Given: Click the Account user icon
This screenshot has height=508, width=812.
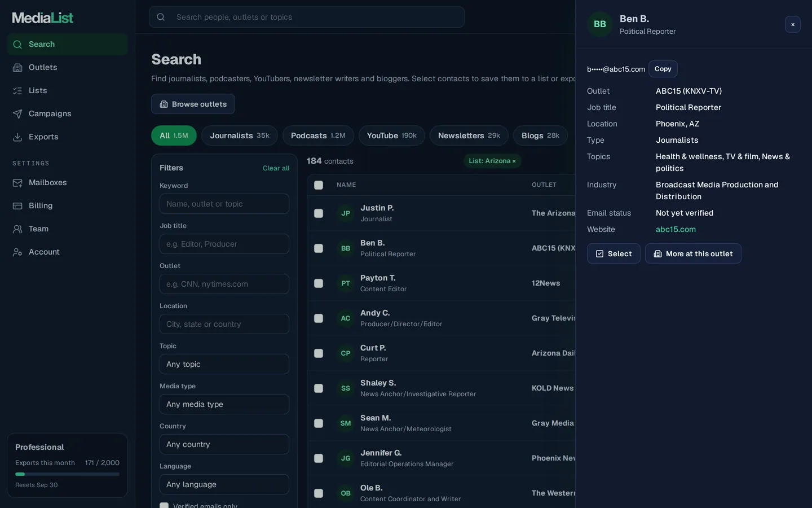Looking at the screenshot, I should [17, 252].
